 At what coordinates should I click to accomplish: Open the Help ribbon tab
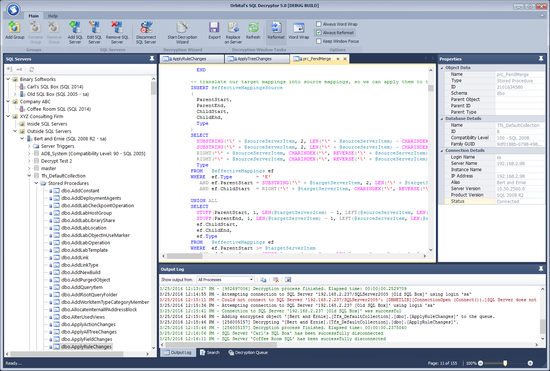[x=53, y=16]
